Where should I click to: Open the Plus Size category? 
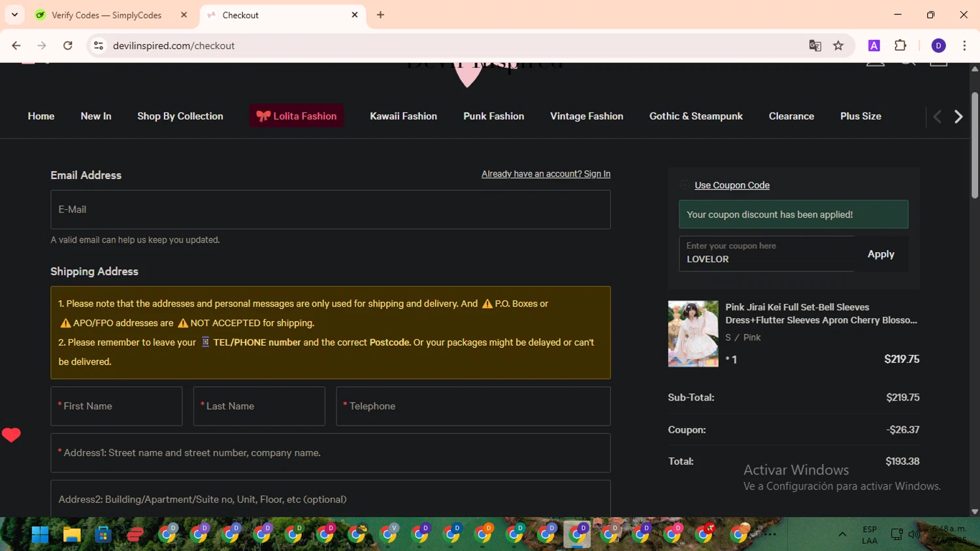pos(860,116)
